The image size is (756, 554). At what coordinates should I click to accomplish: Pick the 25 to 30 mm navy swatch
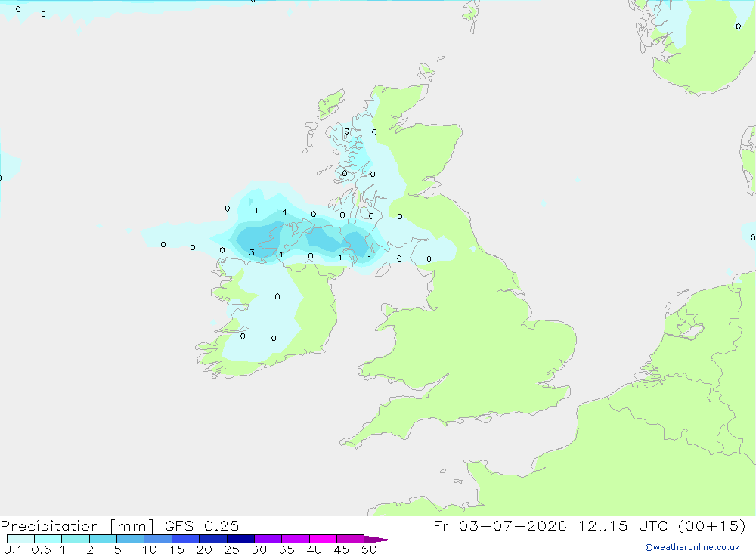tap(240, 539)
